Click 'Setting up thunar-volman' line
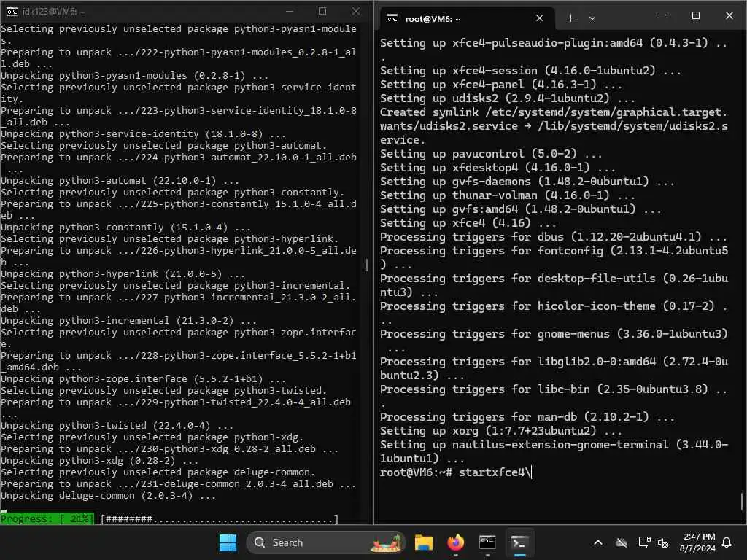This screenshot has width=747, height=560. 508,195
